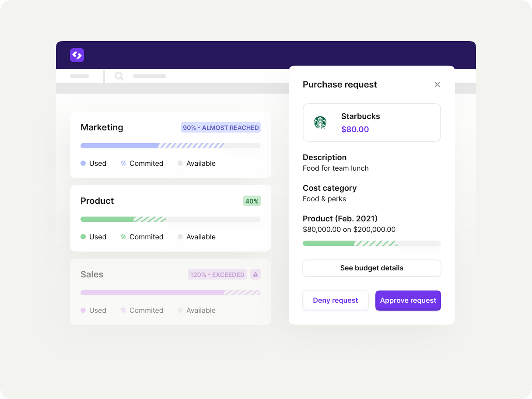
Task: Open the 90% ALMOST REACHED status badge
Action: 220,128
